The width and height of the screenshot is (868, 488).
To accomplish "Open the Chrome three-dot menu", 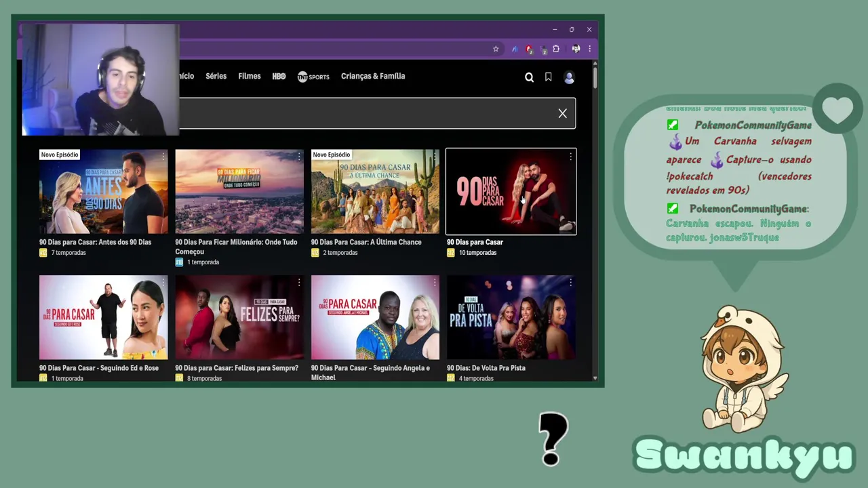I will 589,49.
